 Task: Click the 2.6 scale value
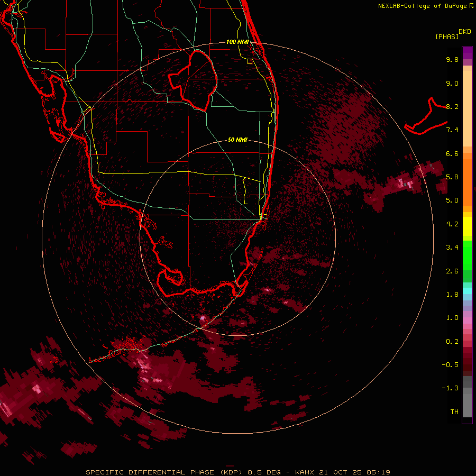452,271
